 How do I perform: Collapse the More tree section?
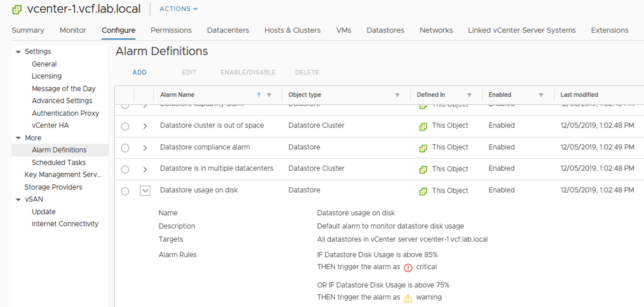[x=18, y=138]
